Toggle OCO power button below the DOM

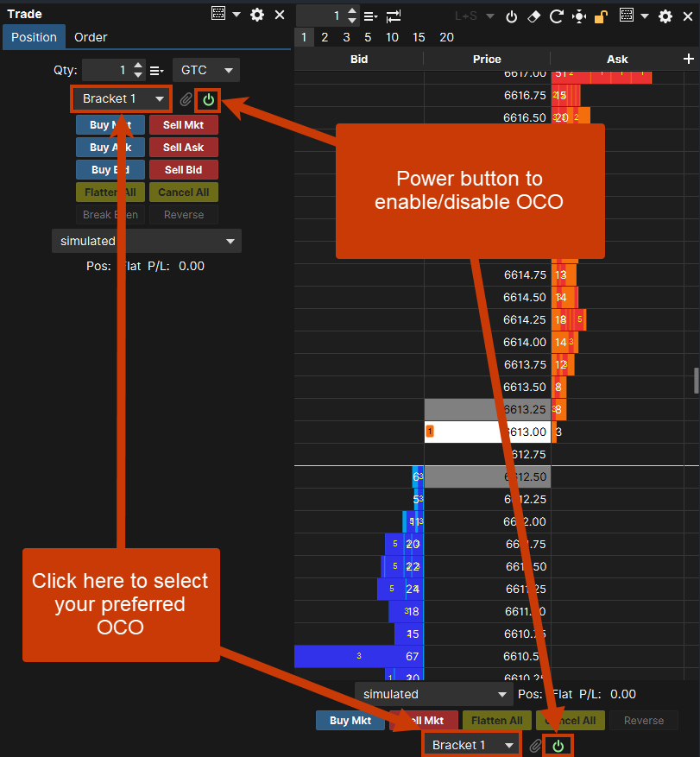click(558, 745)
